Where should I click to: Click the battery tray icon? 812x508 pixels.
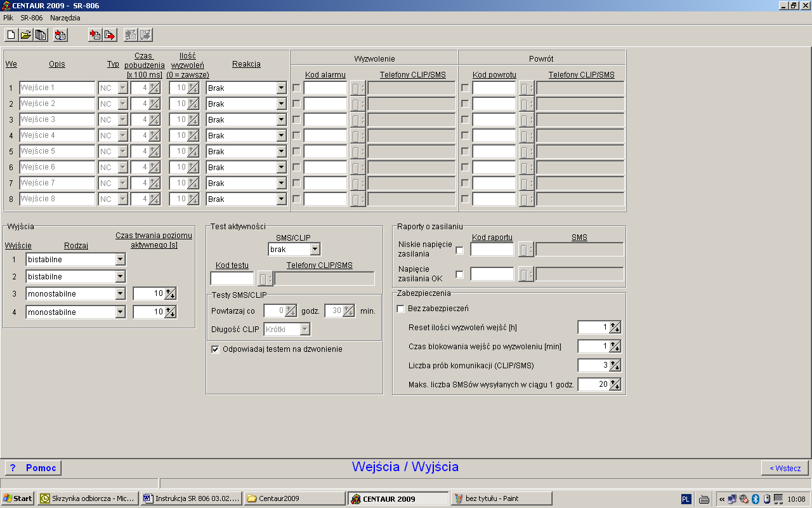[766, 499]
